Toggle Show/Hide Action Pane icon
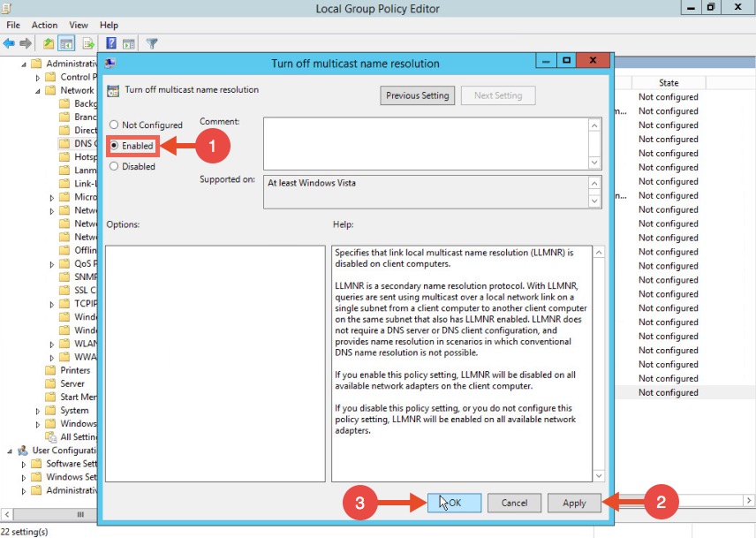756x538 pixels. pos(129,43)
